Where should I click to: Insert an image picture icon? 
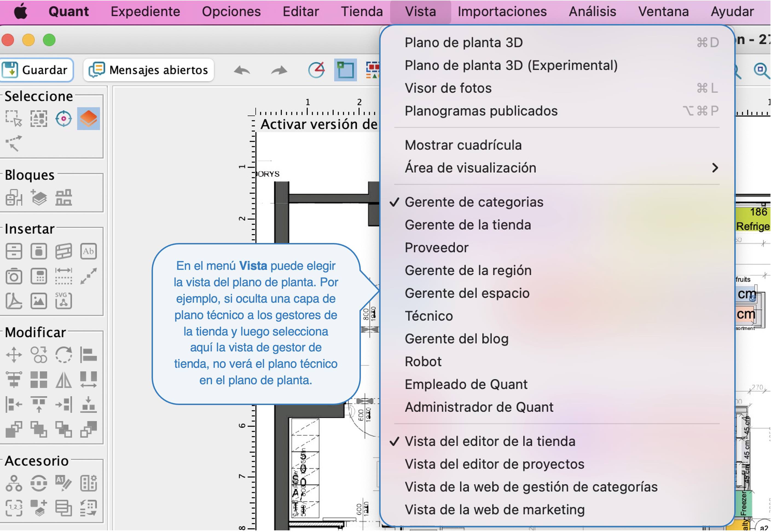tap(39, 301)
